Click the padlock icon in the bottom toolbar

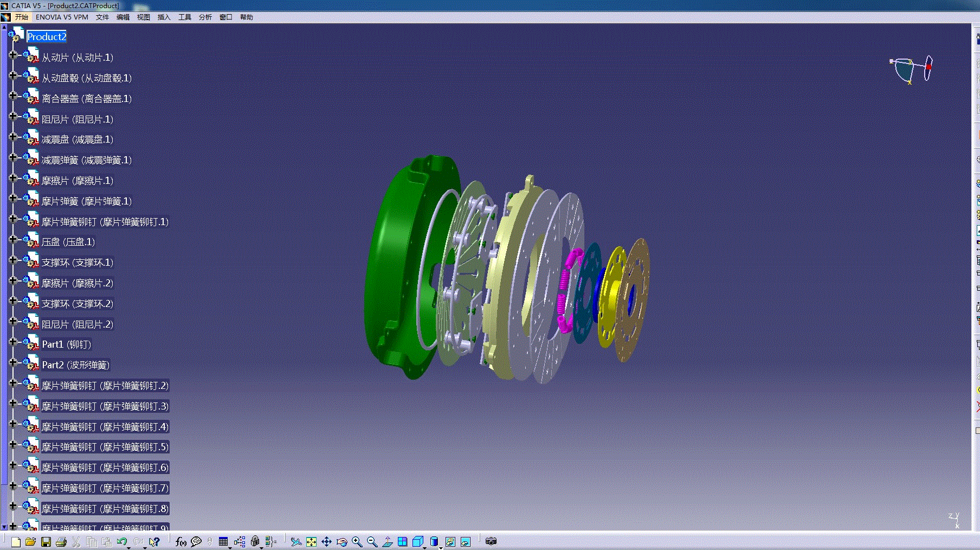click(x=255, y=541)
